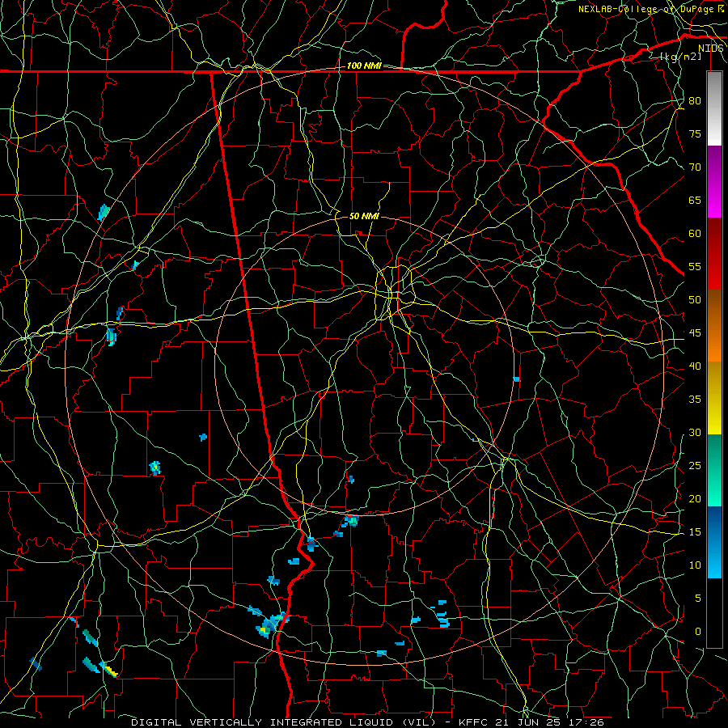Select the 40 legend value

[695, 366]
